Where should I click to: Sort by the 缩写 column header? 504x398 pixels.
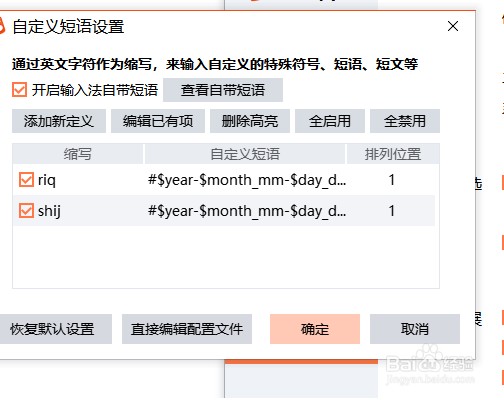78,154
